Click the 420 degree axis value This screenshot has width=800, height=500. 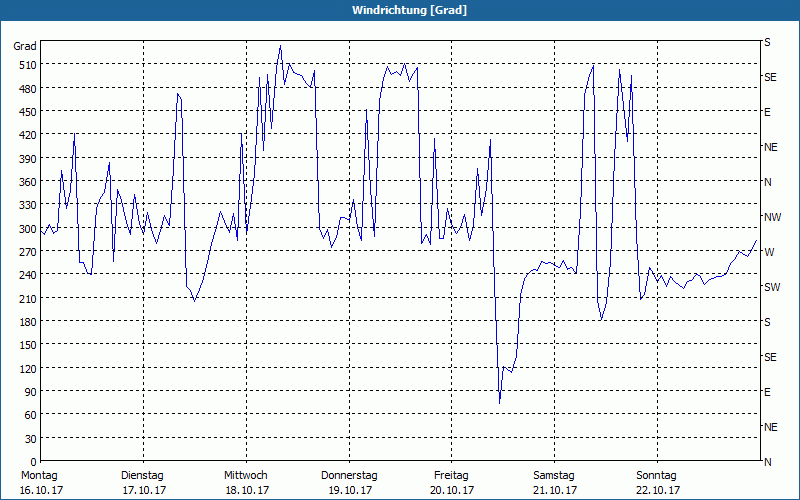point(28,135)
